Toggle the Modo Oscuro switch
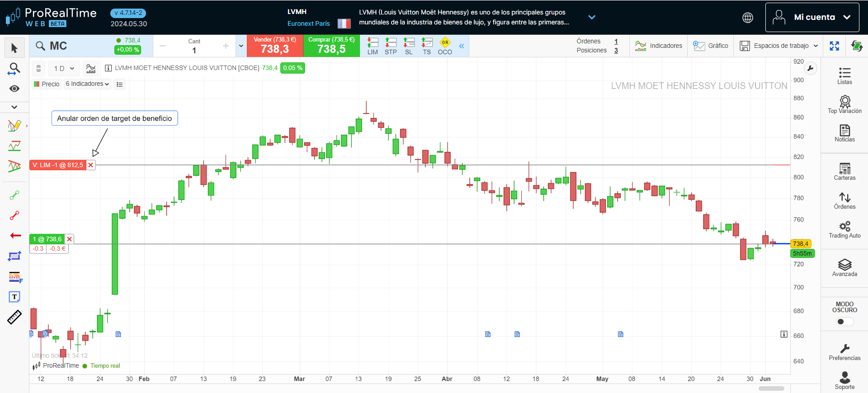868x393 pixels. [x=844, y=322]
